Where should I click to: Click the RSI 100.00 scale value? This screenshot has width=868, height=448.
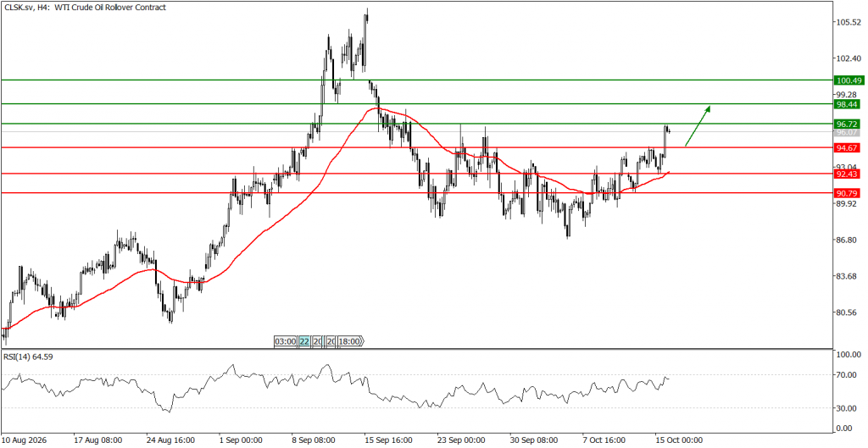tap(849, 355)
